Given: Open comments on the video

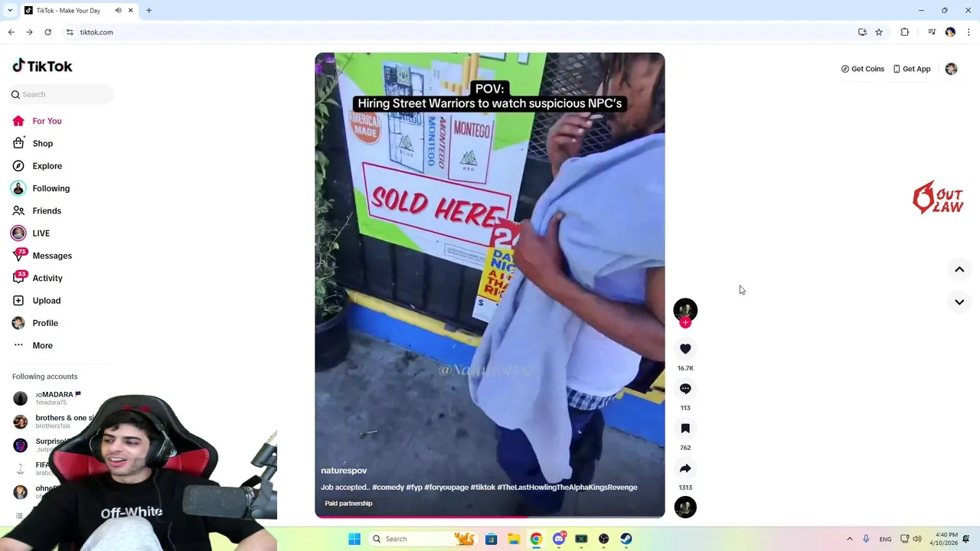Looking at the screenshot, I should 685,389.
